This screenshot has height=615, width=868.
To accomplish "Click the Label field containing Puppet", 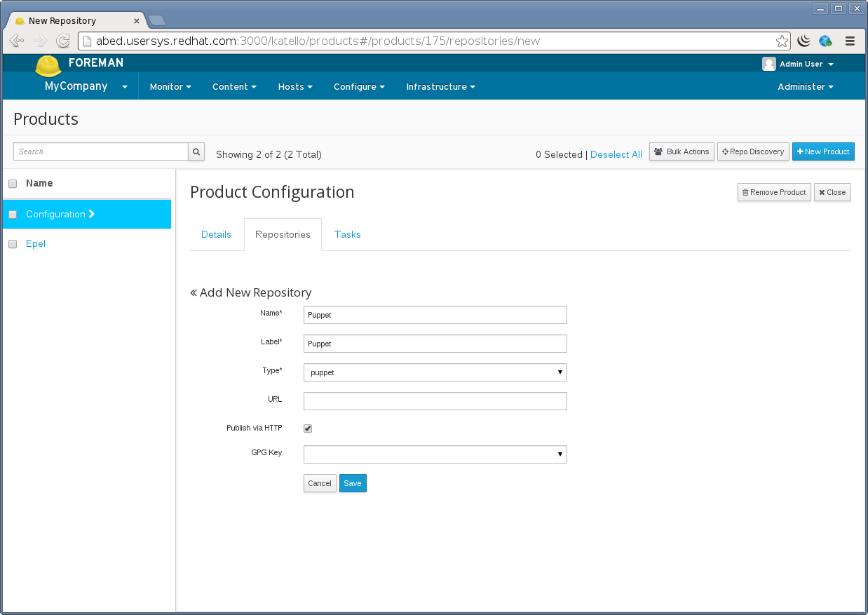I will pos(435,344).
